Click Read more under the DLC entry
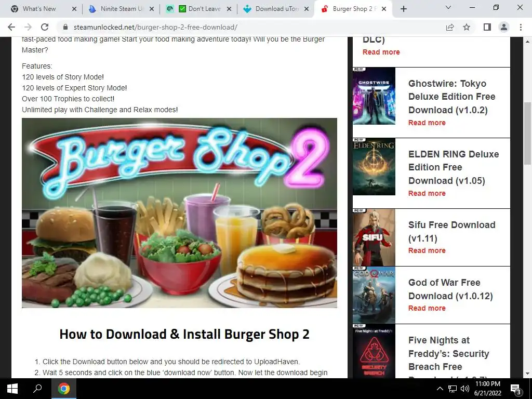532x399 pixels. click(x=381, y=52)
